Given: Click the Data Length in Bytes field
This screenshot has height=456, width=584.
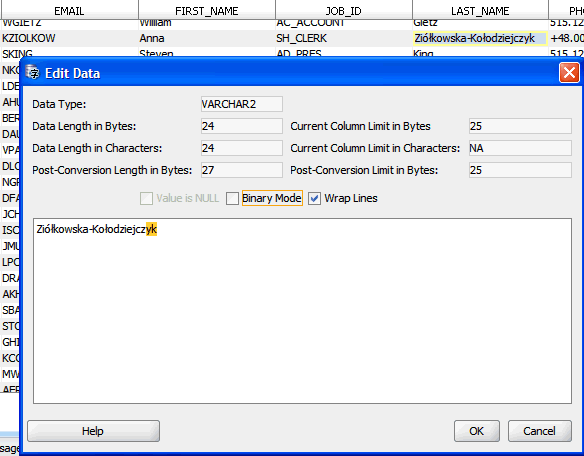Looking at the screenshot, I should [x=242, y=126].
